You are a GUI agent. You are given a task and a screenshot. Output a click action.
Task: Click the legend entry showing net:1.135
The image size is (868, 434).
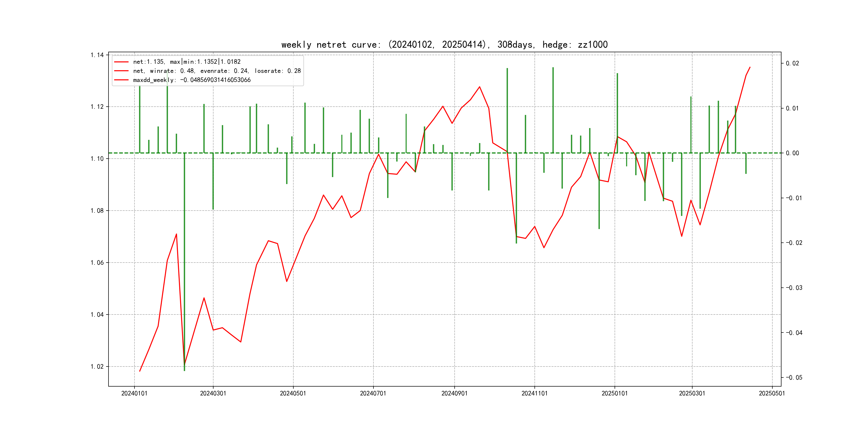[187, 62]
